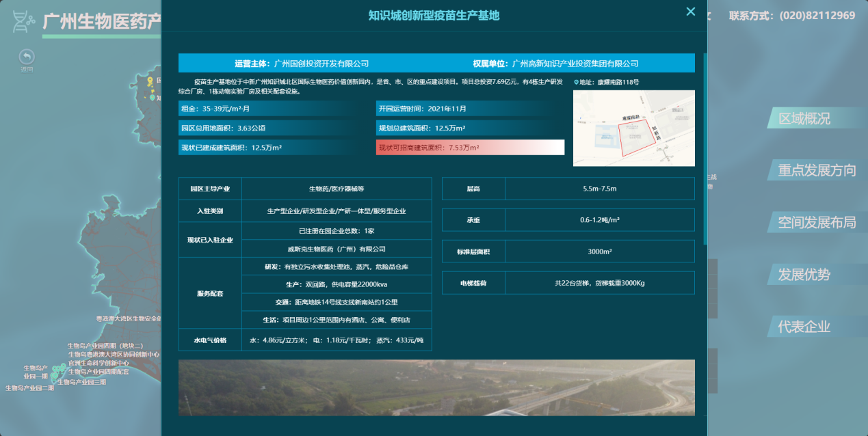Click the 返回 back arrow icon
This screenshot has height=436, width=868.
[x=27, y=57]
